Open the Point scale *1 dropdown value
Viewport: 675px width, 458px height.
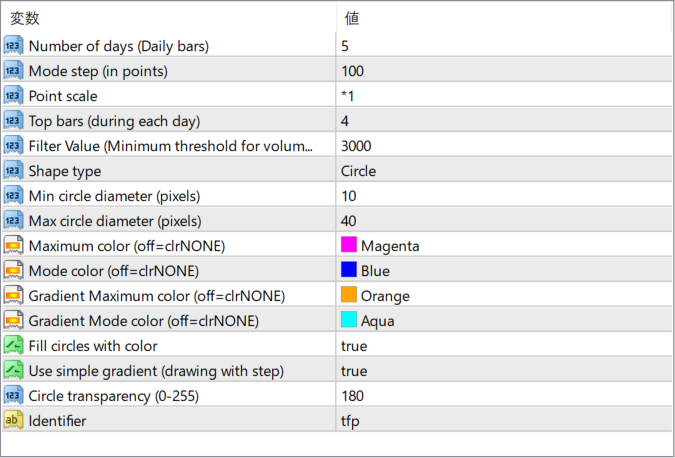(x=347, y=96)
